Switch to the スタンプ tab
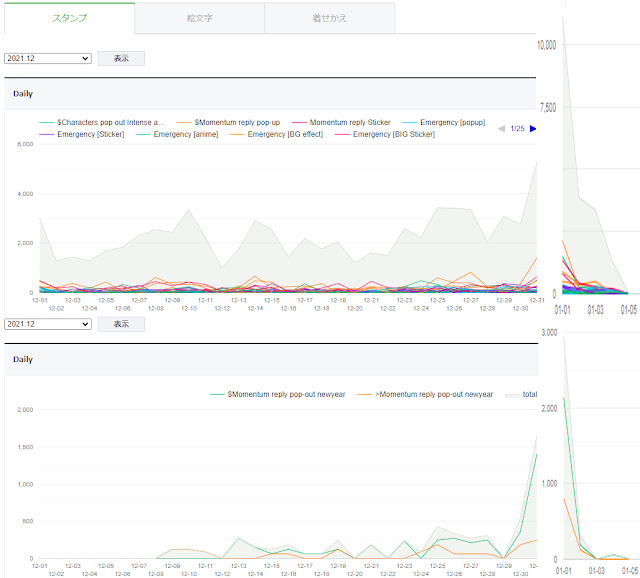Image resolution: width=640 pixels, height=578 pixels. [x=69, y=18]
